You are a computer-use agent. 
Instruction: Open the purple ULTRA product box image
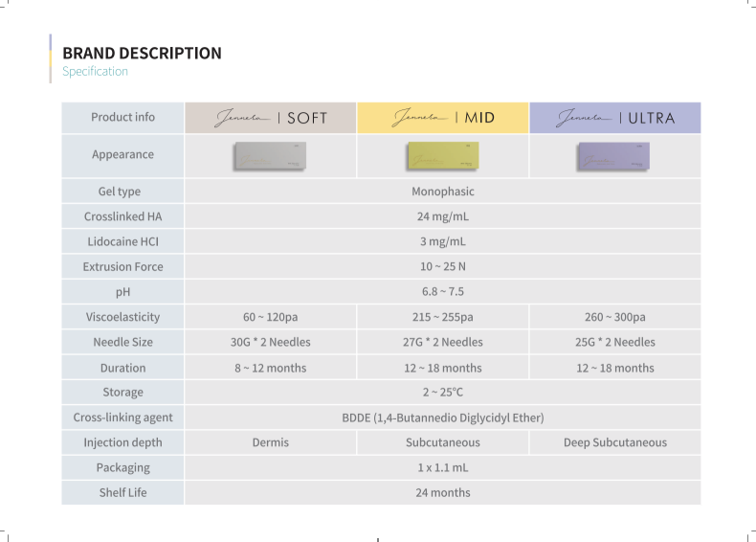point(613,156)
